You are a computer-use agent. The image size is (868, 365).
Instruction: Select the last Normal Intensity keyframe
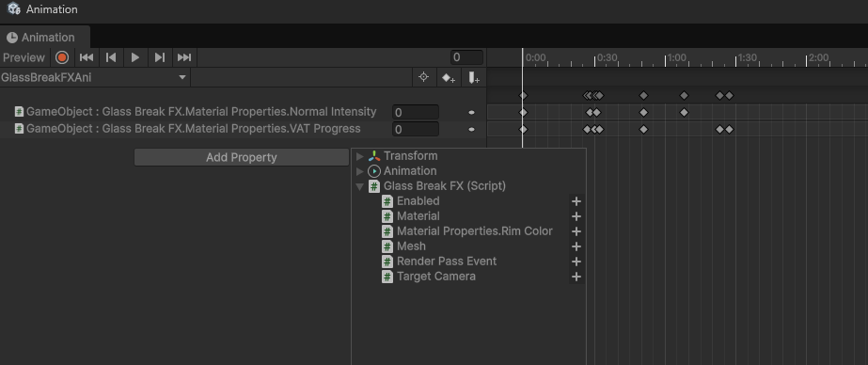click(685, 113)
